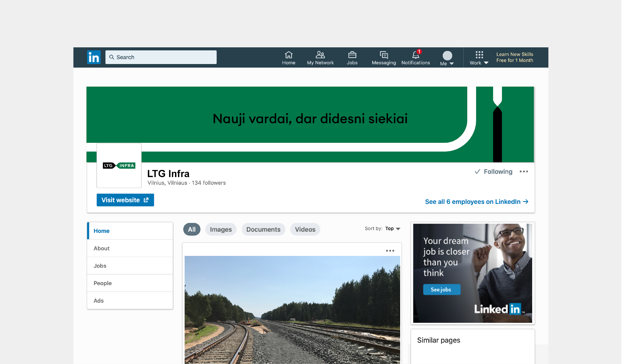Switch to the People tab

point(103,283)
